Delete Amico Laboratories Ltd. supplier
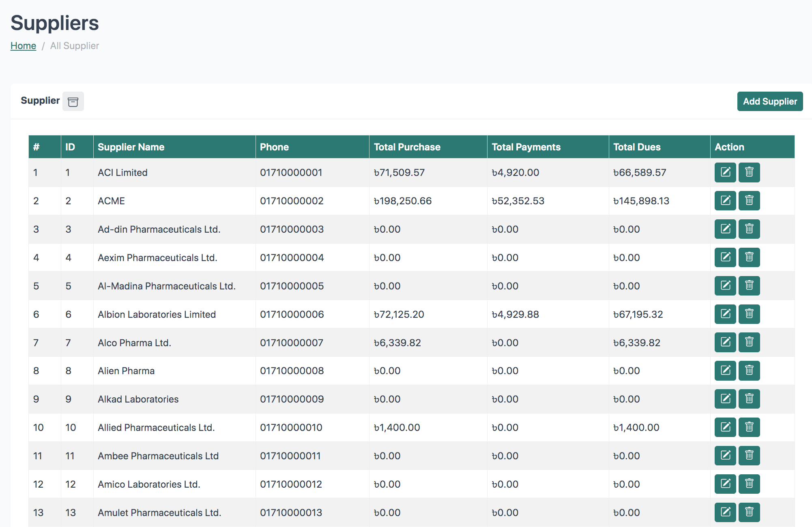The height and width of the screenshot is (527, 812). pos(749,484)
